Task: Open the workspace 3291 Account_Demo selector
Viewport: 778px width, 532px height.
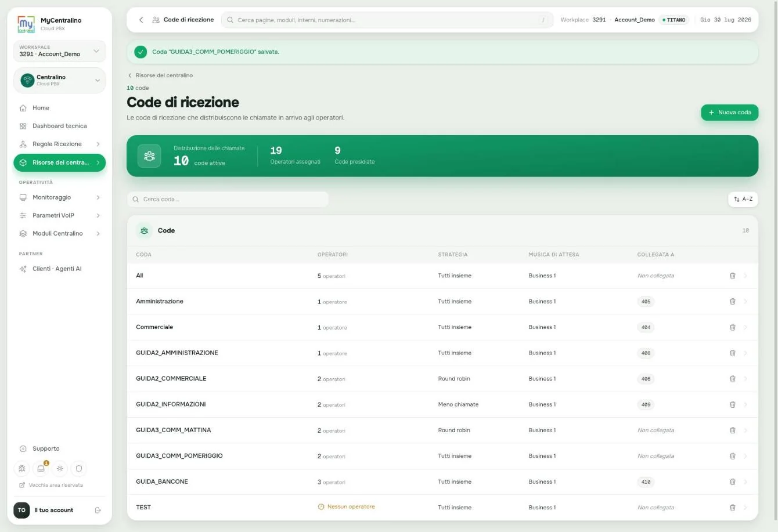Action: 59,51
